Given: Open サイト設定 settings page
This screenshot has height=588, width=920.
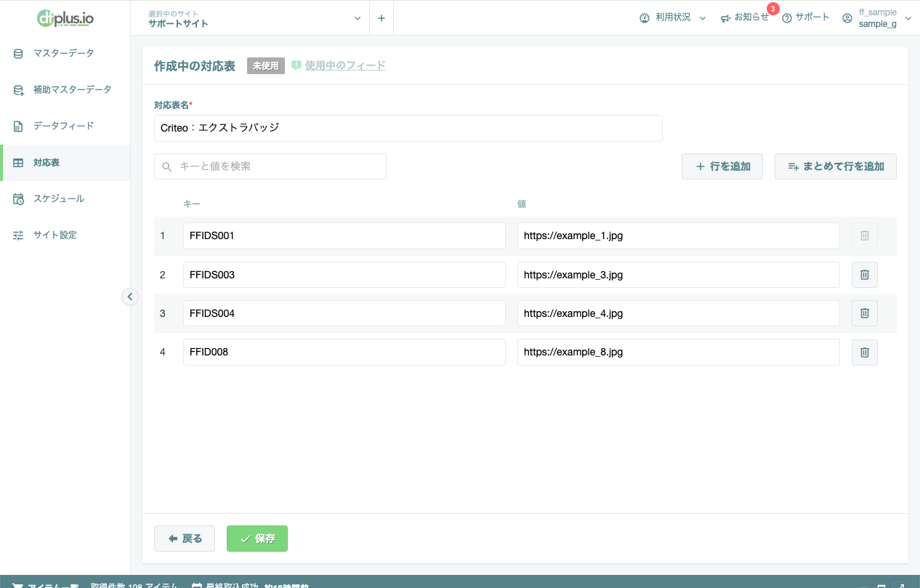Looking at the screenshot, I should 65,235.
